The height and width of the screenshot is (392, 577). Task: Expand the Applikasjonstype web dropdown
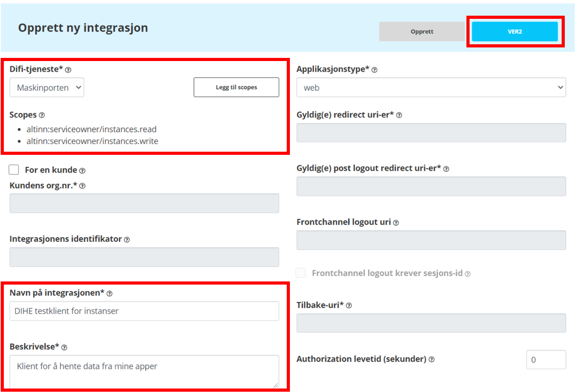[431, 88]
